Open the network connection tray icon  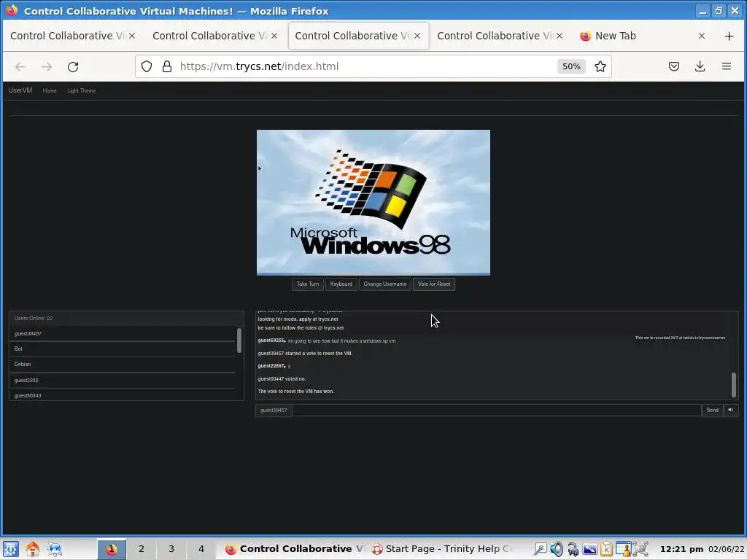click(640, 549)
